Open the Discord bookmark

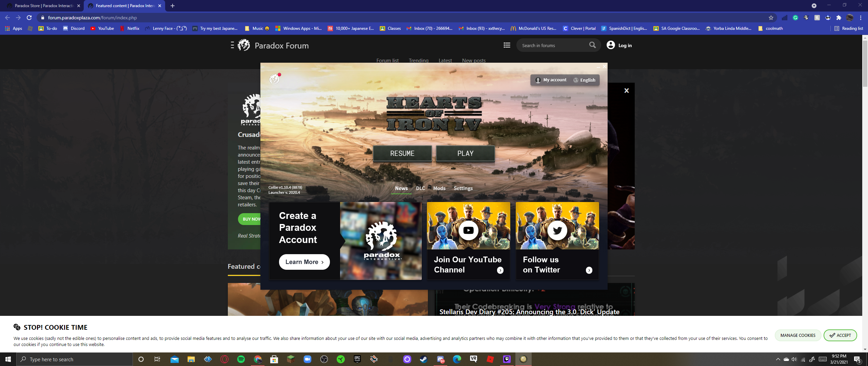(x=74, y=28)
